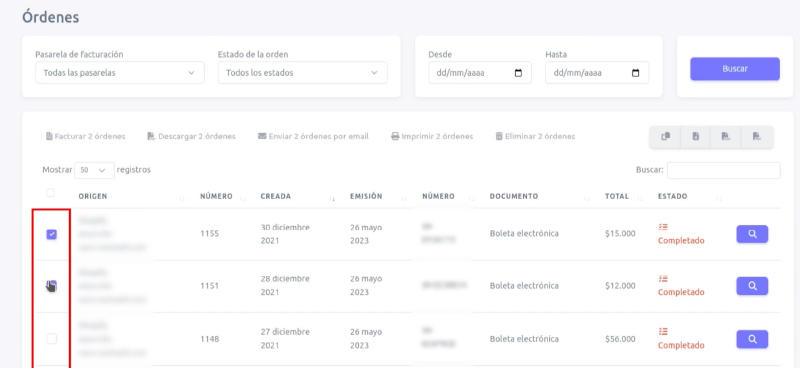Open order 1151 using magnifier button
The height and width of the screenshot is (368, 800).
(752, 286)
